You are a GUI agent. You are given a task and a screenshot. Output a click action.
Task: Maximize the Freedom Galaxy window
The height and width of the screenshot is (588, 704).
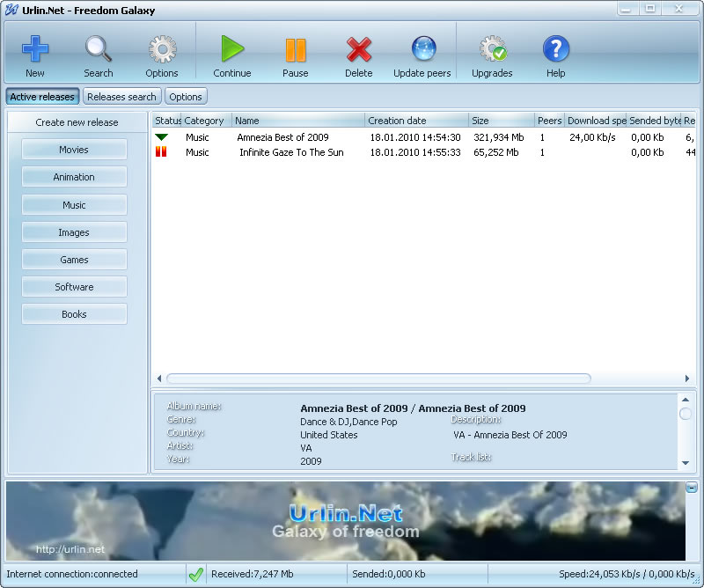[x=650, y=9]
